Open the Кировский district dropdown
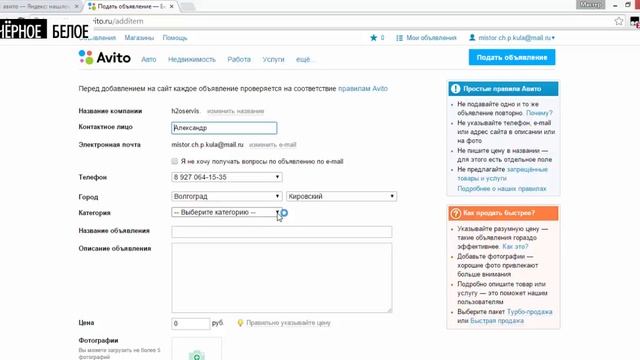640x360 pixels. (x=341, y=196)
